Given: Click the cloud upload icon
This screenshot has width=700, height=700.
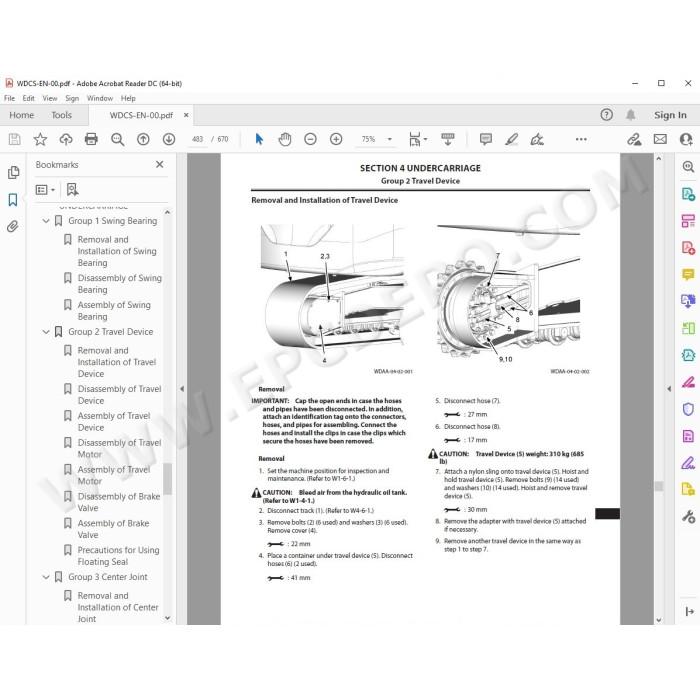Looking at the screenshot, I should point(66,140).
